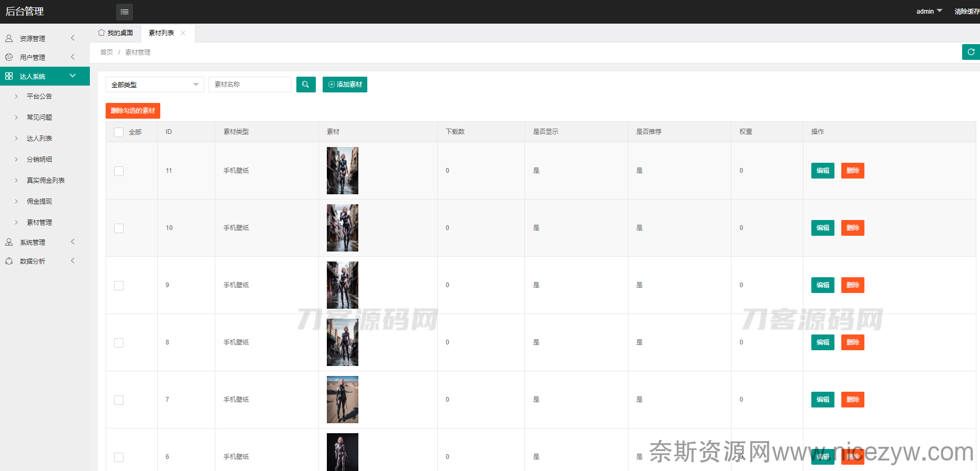Click the refresh icon button
This screenshot has width=980, height=471.
[x=971, y=52]
